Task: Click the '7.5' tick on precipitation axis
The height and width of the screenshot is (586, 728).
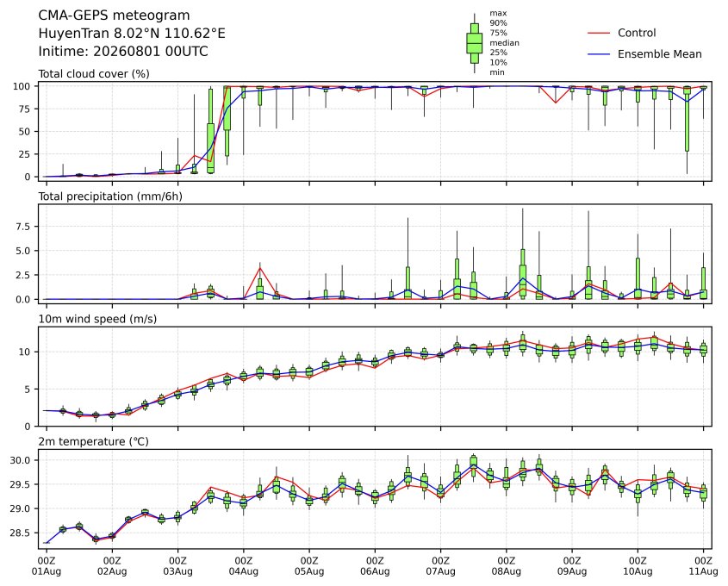Action: [23, 227]
